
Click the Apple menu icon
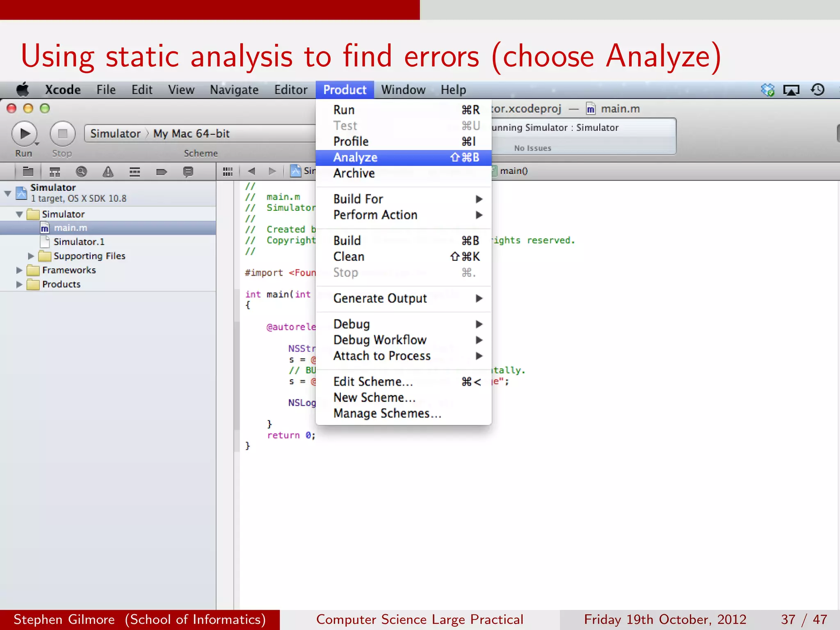(x=23, y=89)
